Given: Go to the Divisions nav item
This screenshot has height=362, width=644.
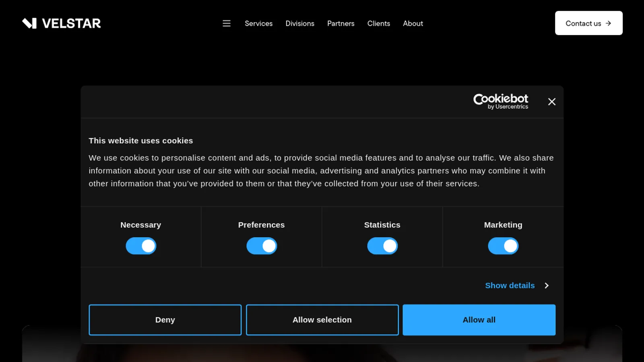Looking at the screenshot, I should click(x=300, y=23).
